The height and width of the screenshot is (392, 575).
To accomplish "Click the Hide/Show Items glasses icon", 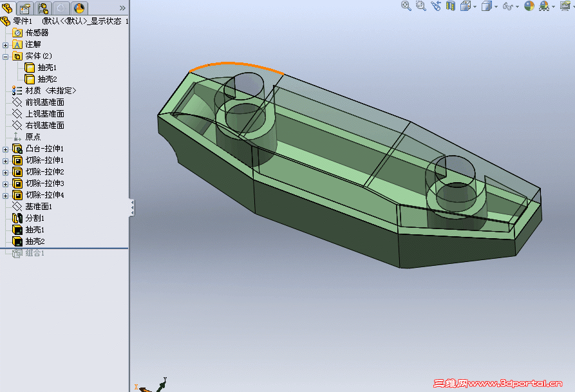I will tap(508, 6).
